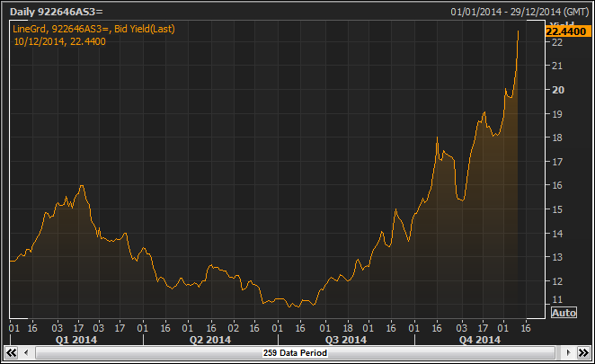
Task: Click the 20 level on the yield axis
Action: tap(557, 90)
